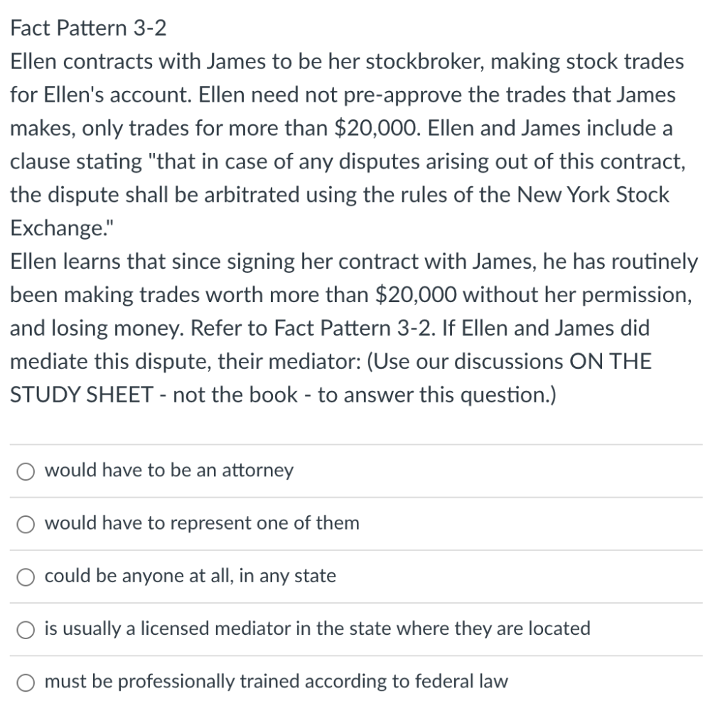Click the question paragraph about Ellen and James
This screenshot has height=728, width=725.
[352, 327]
